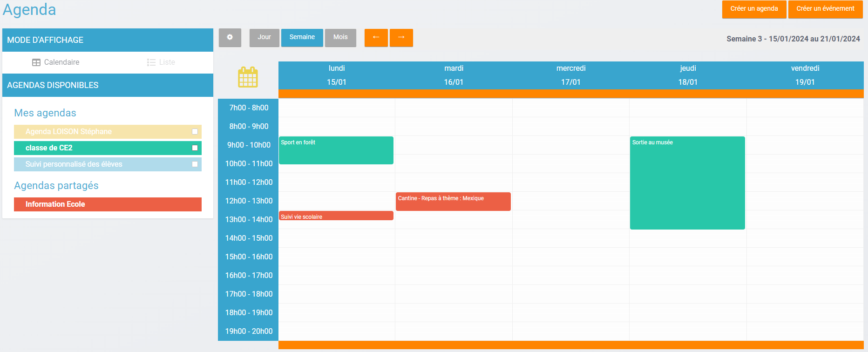
Task: Open the Suivi vie scolaire event
Action: [336, 216]
